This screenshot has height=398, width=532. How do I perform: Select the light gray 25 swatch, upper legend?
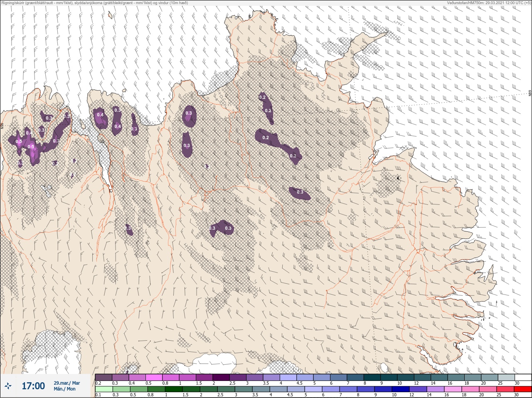click(507, 377)
